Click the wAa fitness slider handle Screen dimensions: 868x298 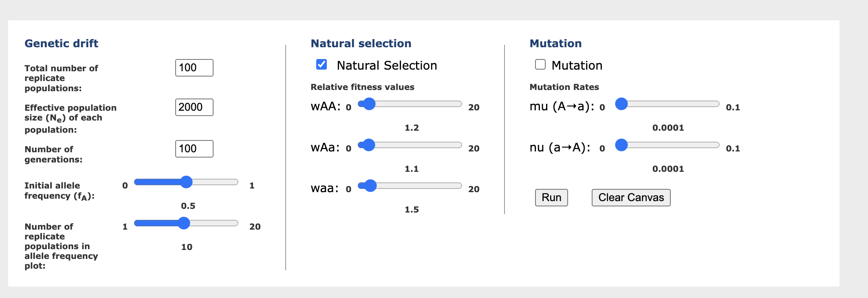point(367,145)
